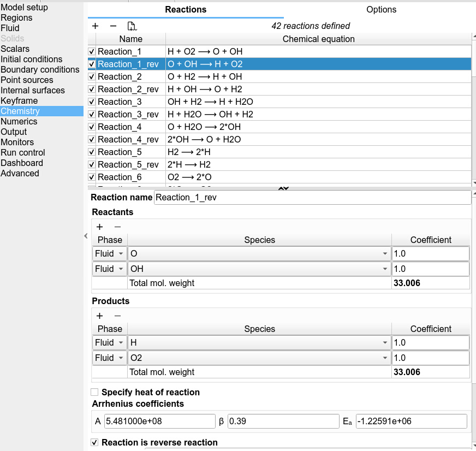The height and width of the screenshot is (451, 476).
Task: Open Run control section
Action: 23,152
